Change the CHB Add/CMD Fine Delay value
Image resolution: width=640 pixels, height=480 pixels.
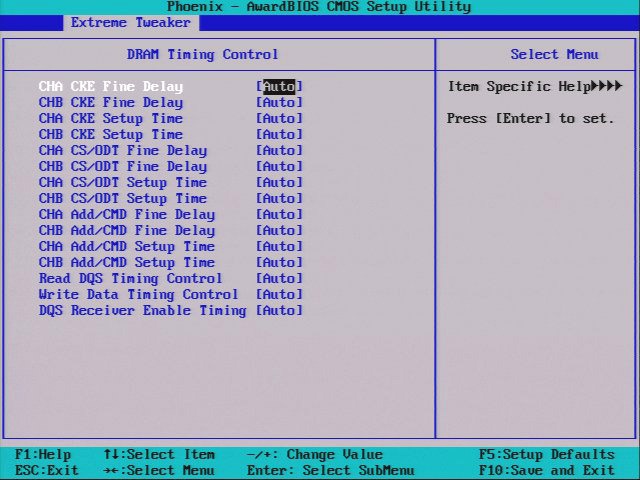(279, 231)
